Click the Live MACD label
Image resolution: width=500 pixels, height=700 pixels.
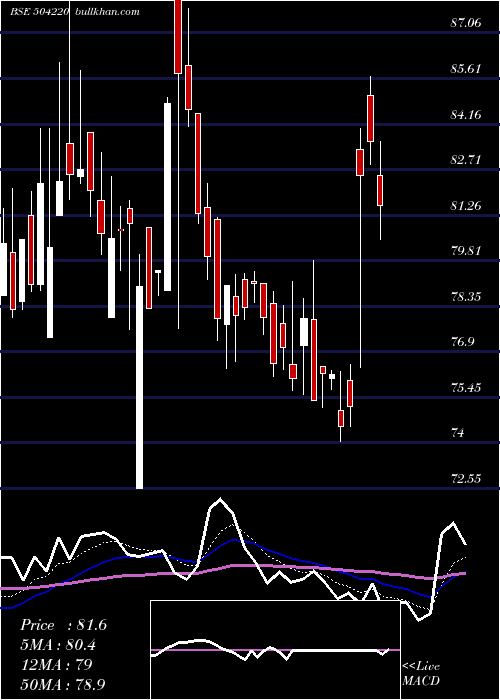coord(421,673)
